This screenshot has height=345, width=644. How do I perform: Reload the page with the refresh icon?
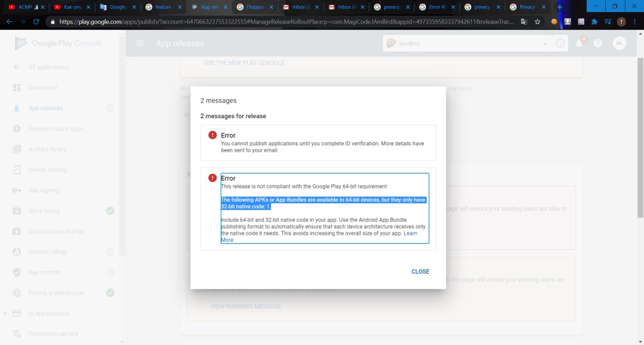coord(36,22)
